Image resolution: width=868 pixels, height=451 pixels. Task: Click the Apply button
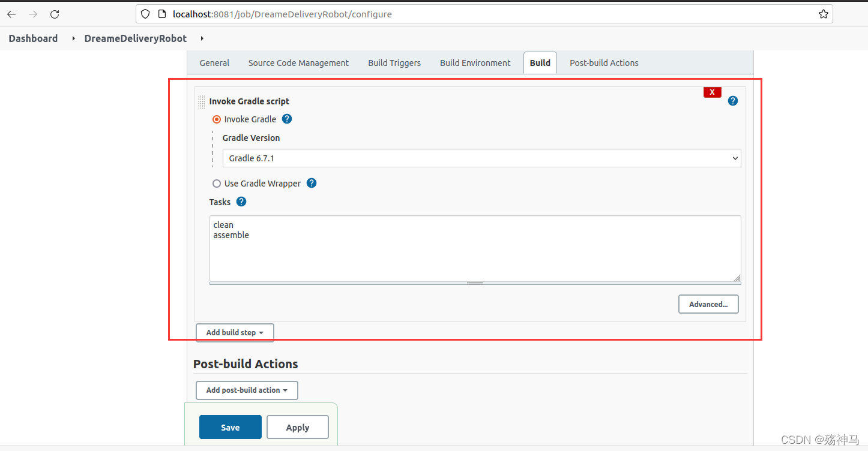[x=298, y=427]
